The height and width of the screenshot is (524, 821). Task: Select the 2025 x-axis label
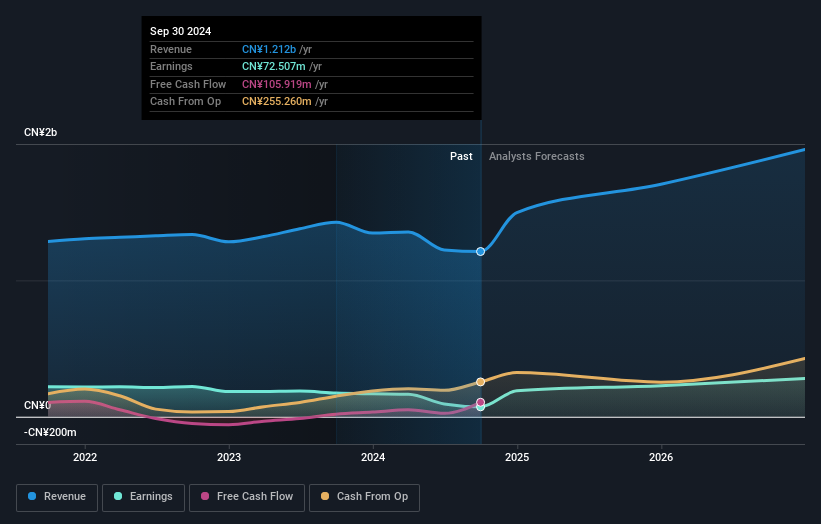click(517, 458)
